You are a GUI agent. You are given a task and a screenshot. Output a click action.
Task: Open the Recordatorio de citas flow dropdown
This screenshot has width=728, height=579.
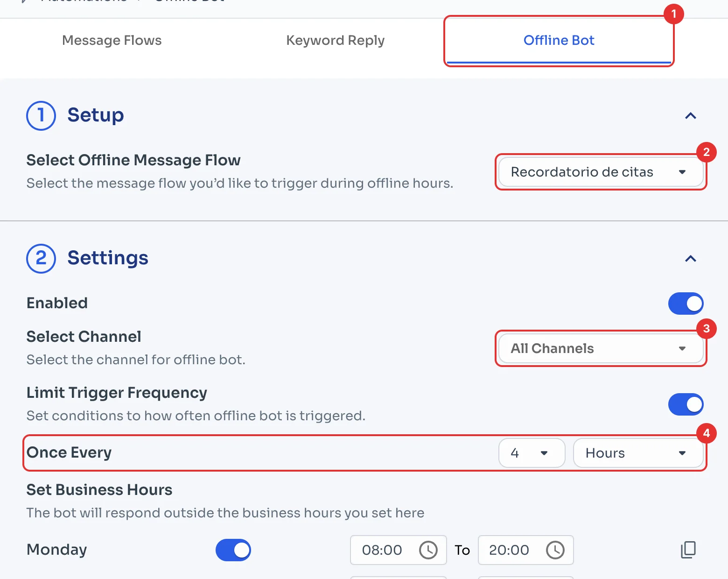point(601,172)
